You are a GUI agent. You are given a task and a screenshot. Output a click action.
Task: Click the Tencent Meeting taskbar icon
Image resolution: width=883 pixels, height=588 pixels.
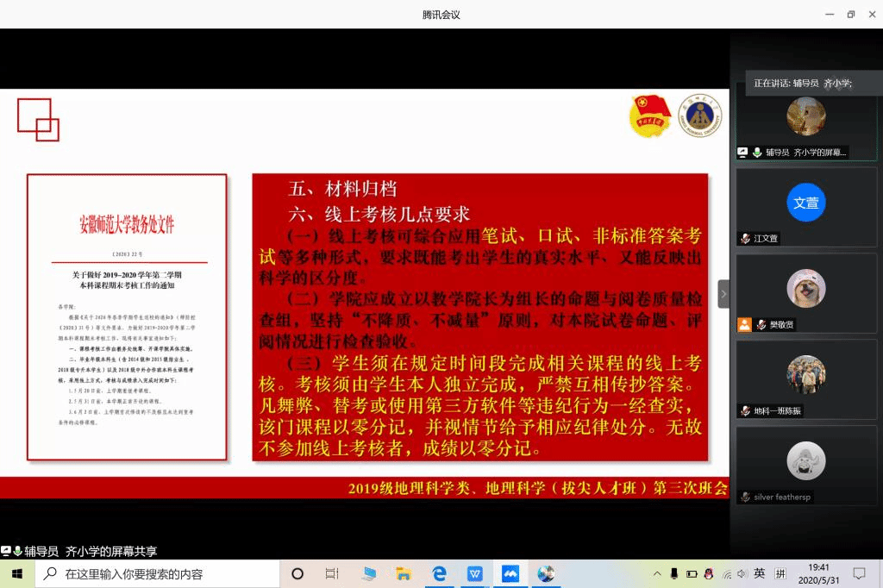[510, 574]
